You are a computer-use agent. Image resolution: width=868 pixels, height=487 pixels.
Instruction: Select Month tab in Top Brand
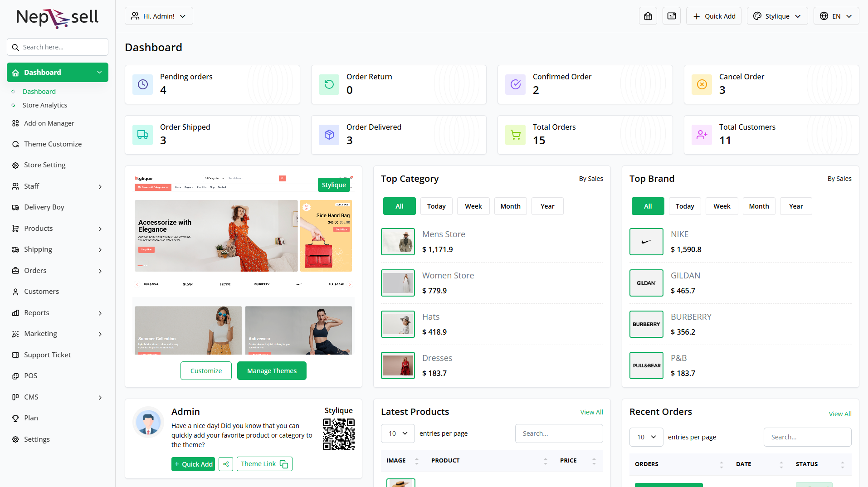(x=759, y=206)
